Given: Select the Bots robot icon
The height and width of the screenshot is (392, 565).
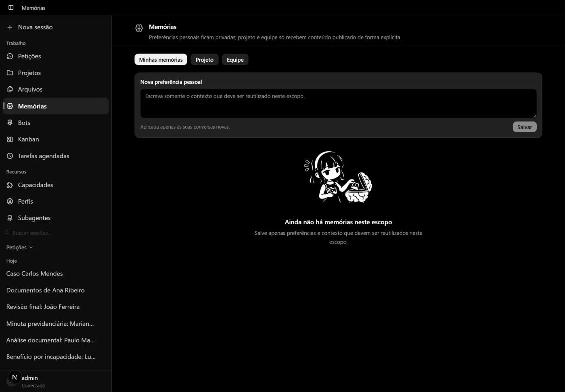Looking at the screenshot, I should tap(10, 123).
